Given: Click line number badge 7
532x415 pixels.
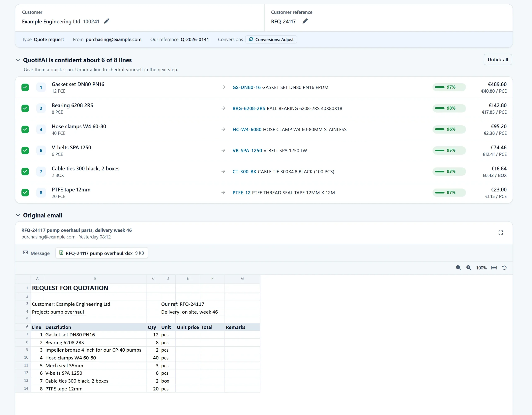Looking at the screenshot, I should tap(41, 172).
